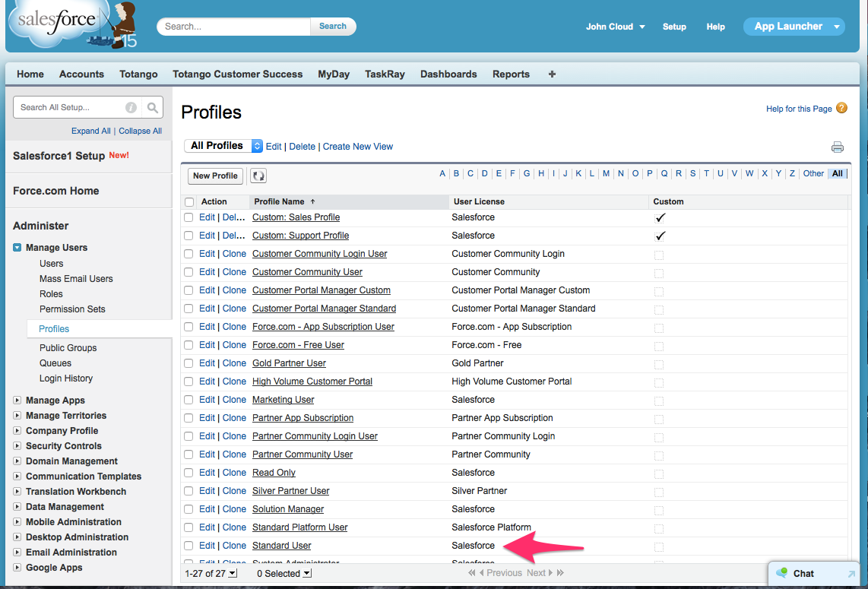Screen dimensions: 868x589
Task: Open the Dashboards tab
Action: click(448, 74)
